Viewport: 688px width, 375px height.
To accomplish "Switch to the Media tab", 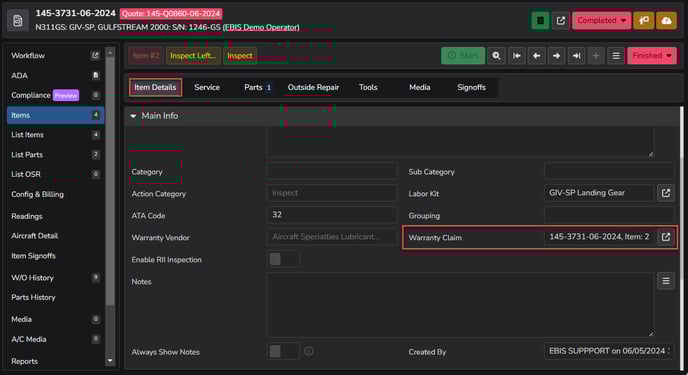I will (x=419, y=87).
